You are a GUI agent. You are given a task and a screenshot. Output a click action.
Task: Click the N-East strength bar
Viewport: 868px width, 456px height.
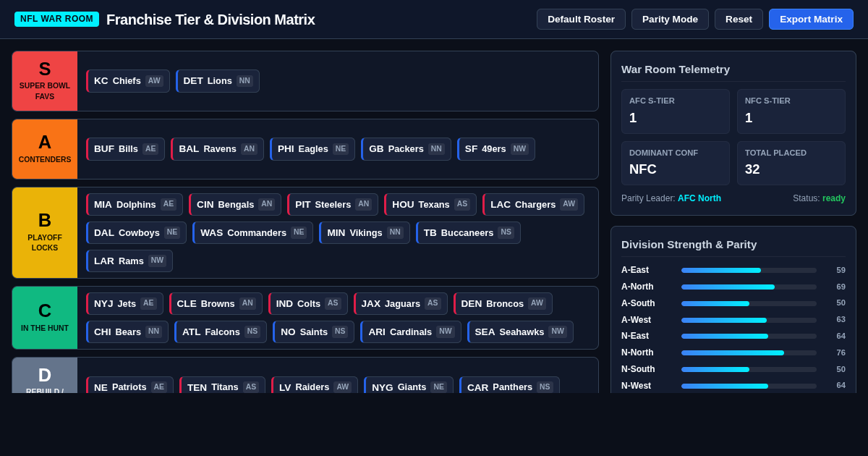[x=749, y=336]
